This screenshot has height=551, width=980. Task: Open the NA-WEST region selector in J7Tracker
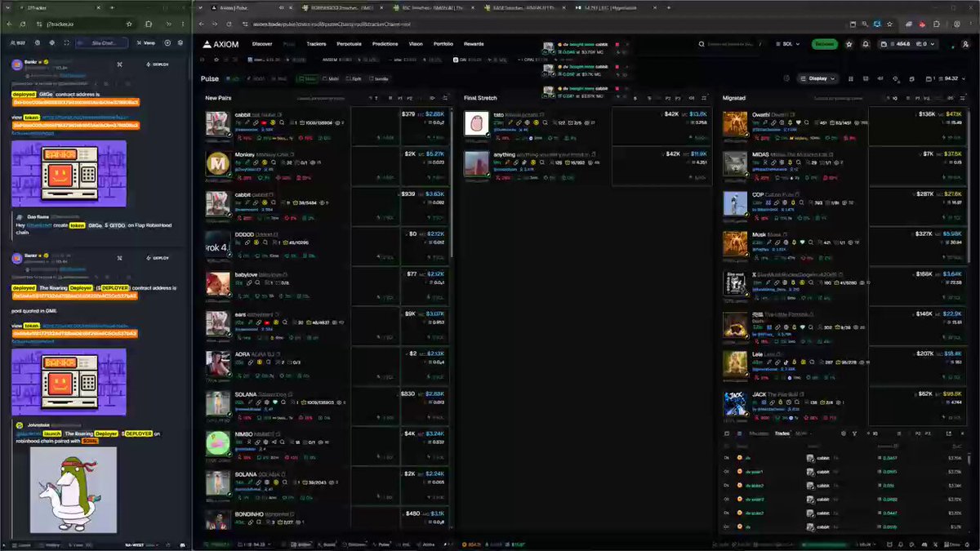point(140,544)
